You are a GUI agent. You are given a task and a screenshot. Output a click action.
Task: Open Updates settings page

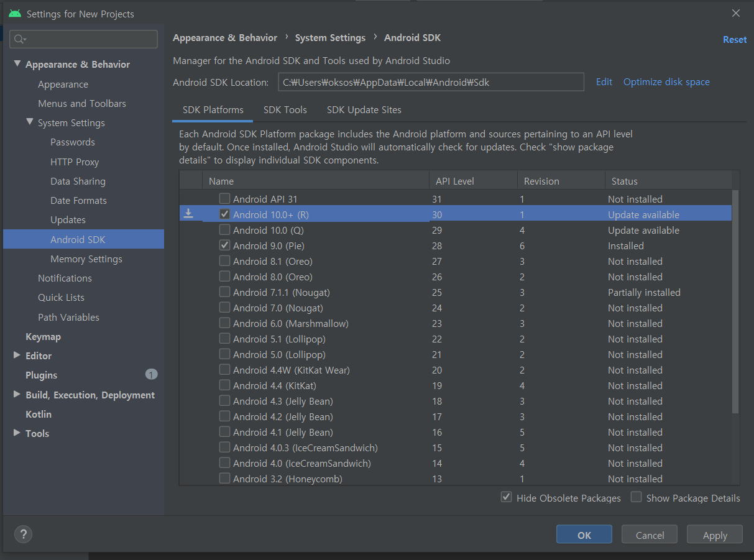coord(68,219)
